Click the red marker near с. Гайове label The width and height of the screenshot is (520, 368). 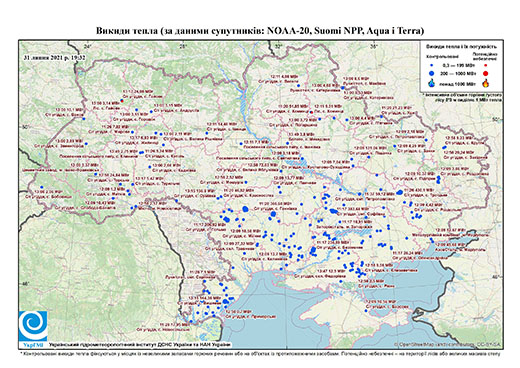tap(122, 100)
